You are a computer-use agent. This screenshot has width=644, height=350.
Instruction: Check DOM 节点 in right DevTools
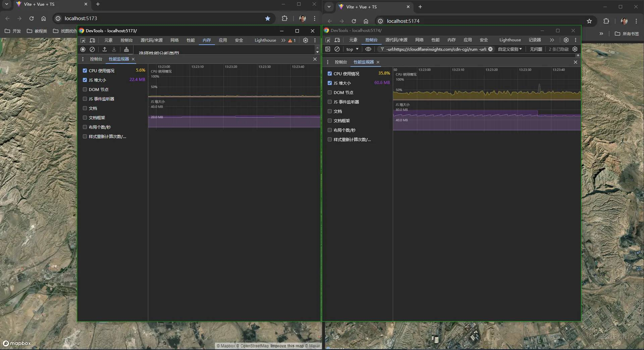[x=330, y=92]
